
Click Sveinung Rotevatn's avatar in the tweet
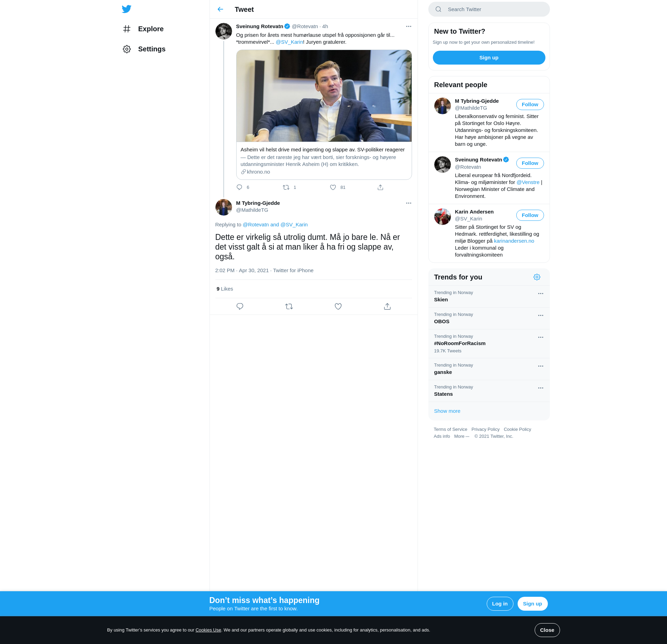coord(223,31)
